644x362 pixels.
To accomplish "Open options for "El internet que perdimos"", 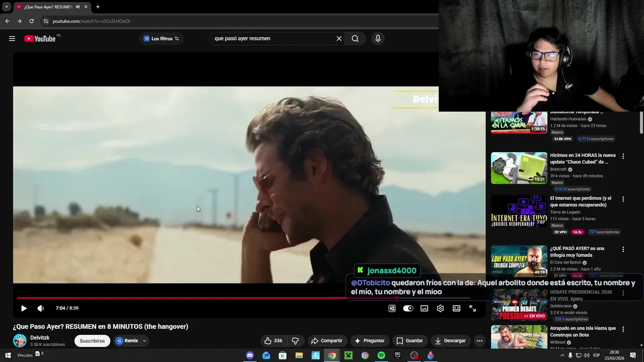I will (623, 199).
